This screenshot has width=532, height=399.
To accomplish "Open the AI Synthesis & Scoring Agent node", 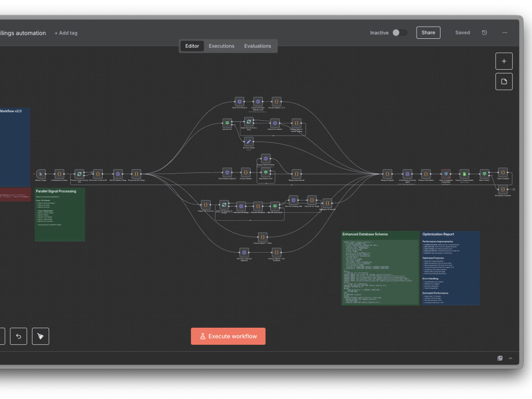I will click(407, 174).
